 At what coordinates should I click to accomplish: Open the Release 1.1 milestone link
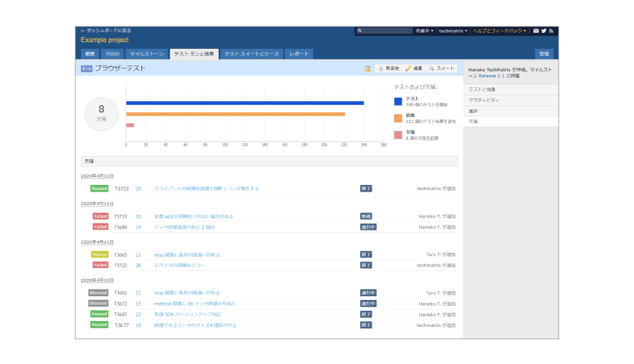pos(491,76)
